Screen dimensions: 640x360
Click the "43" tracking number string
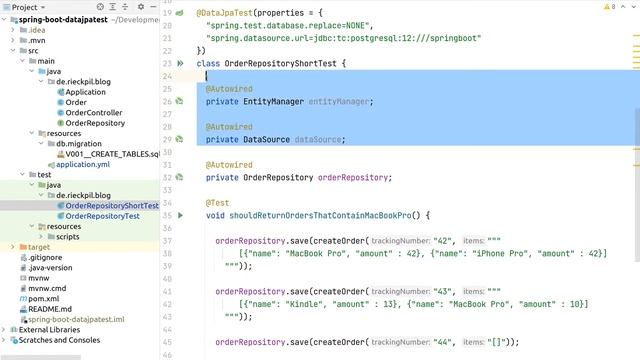[442, 291]
